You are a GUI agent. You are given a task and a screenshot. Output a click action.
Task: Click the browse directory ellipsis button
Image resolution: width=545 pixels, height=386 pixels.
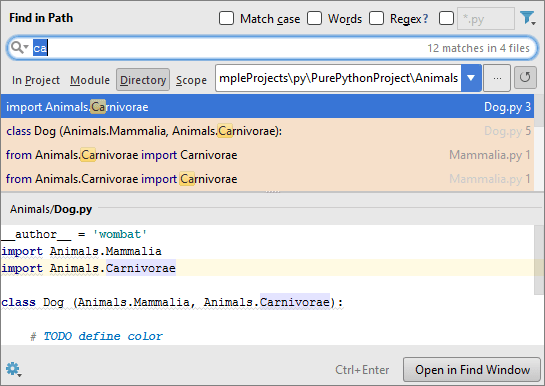[497, 78]
